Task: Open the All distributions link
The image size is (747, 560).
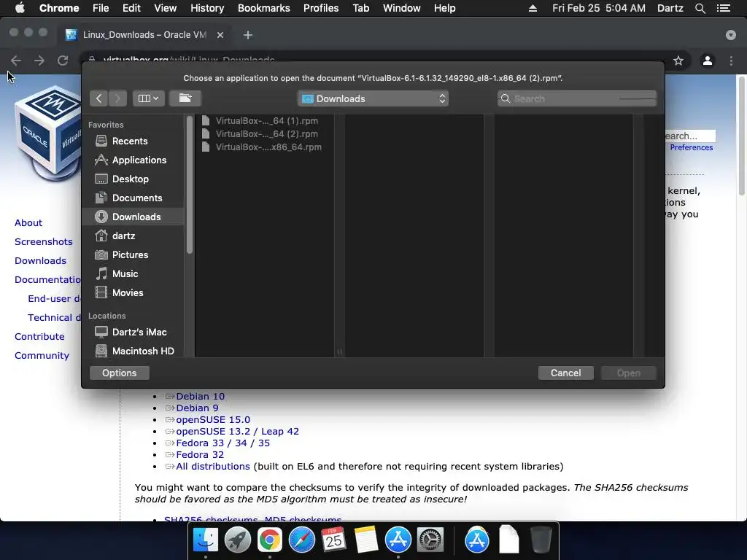Action: 212,466
